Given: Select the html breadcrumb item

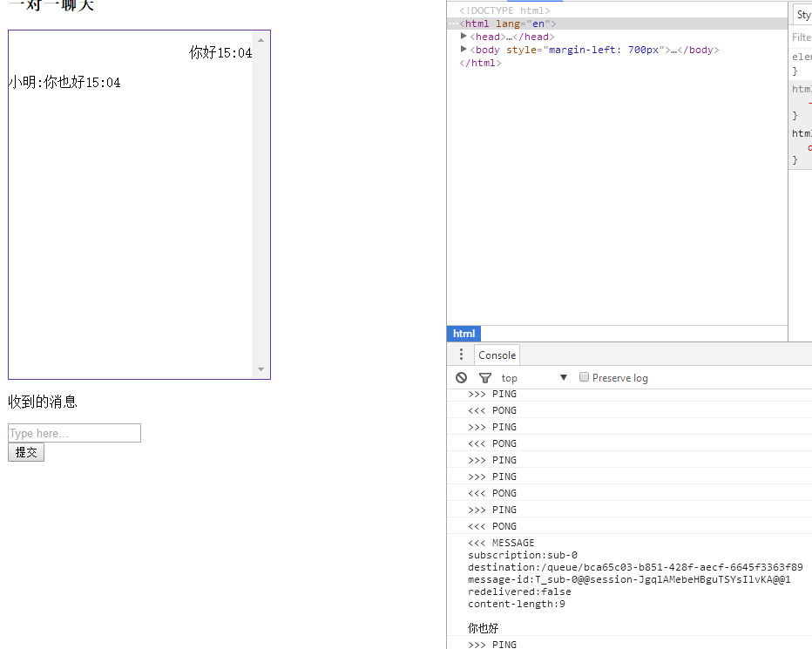Looking at the screenshot, I should (464, 334).
